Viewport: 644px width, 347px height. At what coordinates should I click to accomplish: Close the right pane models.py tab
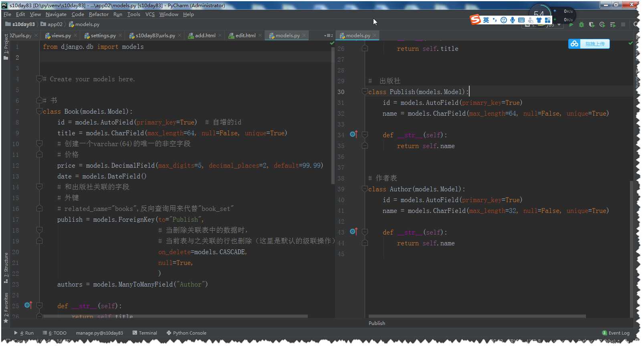pyautogui.click(x=375, y=36)
